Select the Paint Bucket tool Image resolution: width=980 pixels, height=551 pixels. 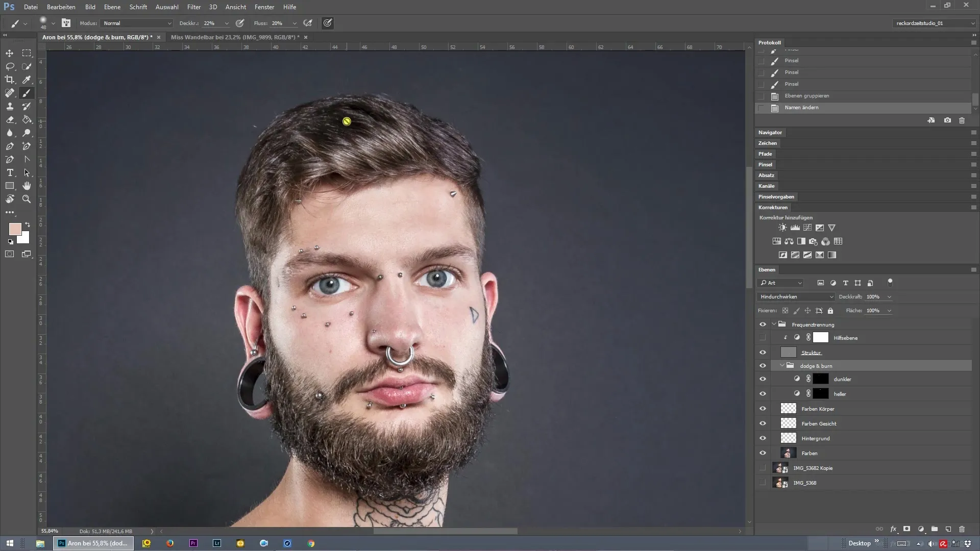pyautogui.click(x=27, y=119)
